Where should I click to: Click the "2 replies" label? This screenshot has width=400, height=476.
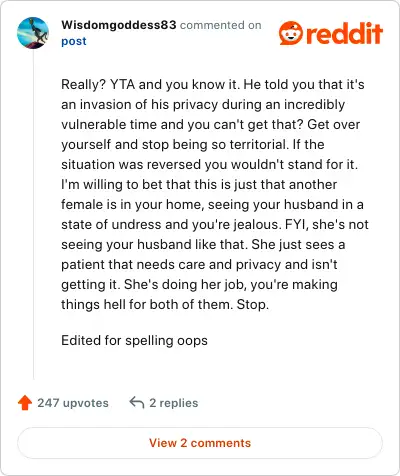174,403
